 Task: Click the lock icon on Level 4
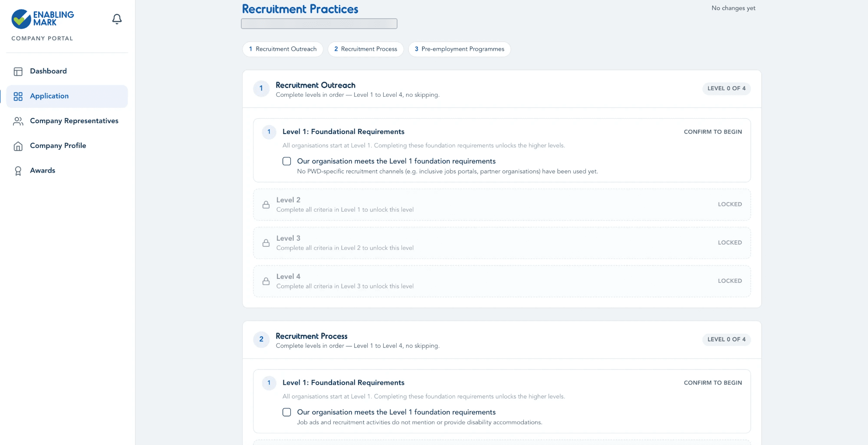(x=266, y=281)
